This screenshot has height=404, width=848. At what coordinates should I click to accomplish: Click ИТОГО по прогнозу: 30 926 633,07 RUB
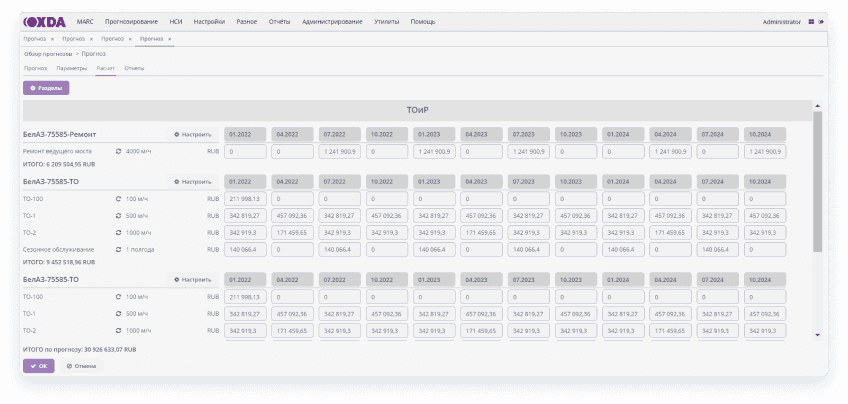click(80, 350)
